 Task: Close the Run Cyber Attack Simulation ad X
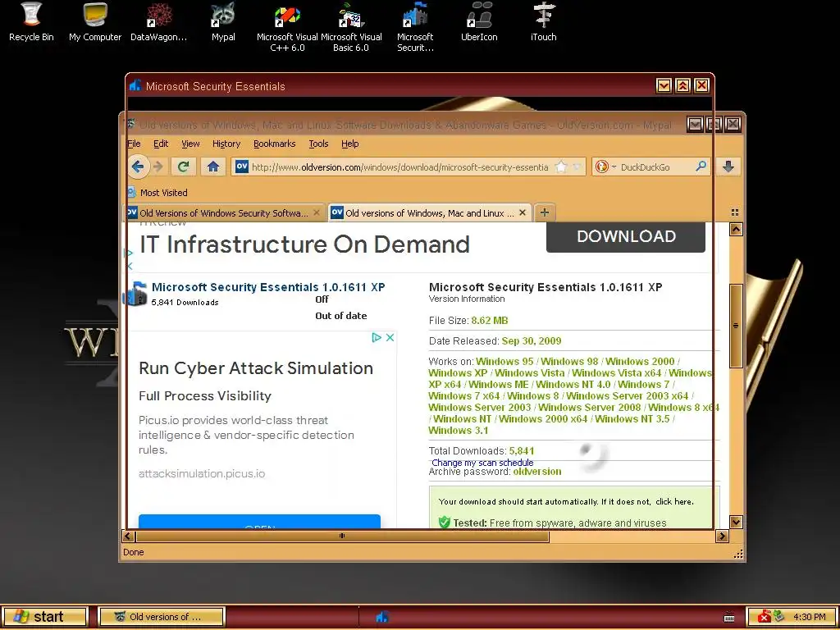tap(390, 337)
